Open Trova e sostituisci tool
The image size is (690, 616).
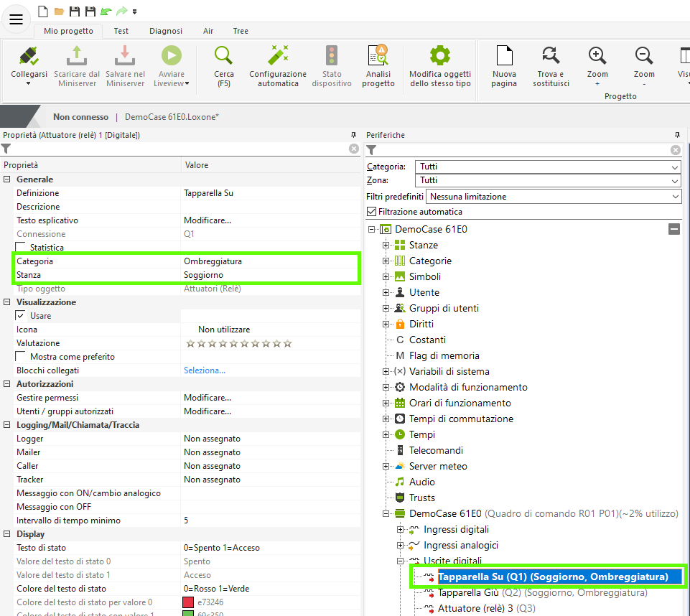click(551, 56)
